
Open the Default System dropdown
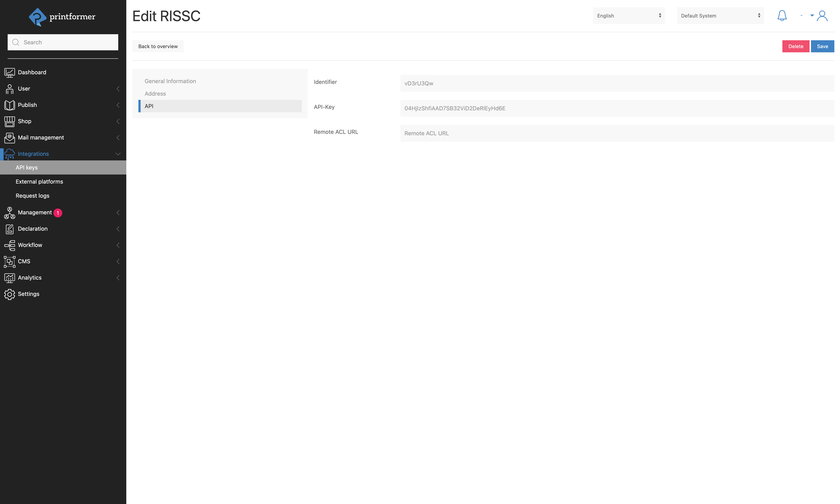720,16
